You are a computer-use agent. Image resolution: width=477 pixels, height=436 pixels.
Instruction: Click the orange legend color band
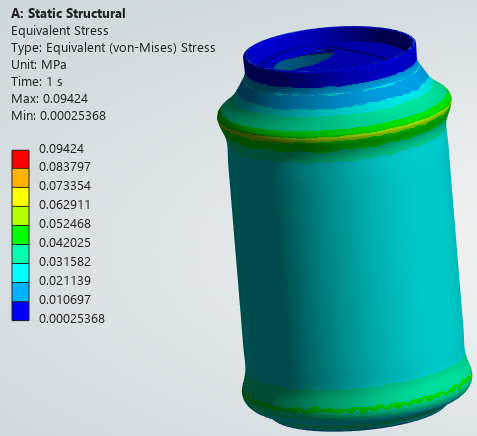(x=20, y=178)
